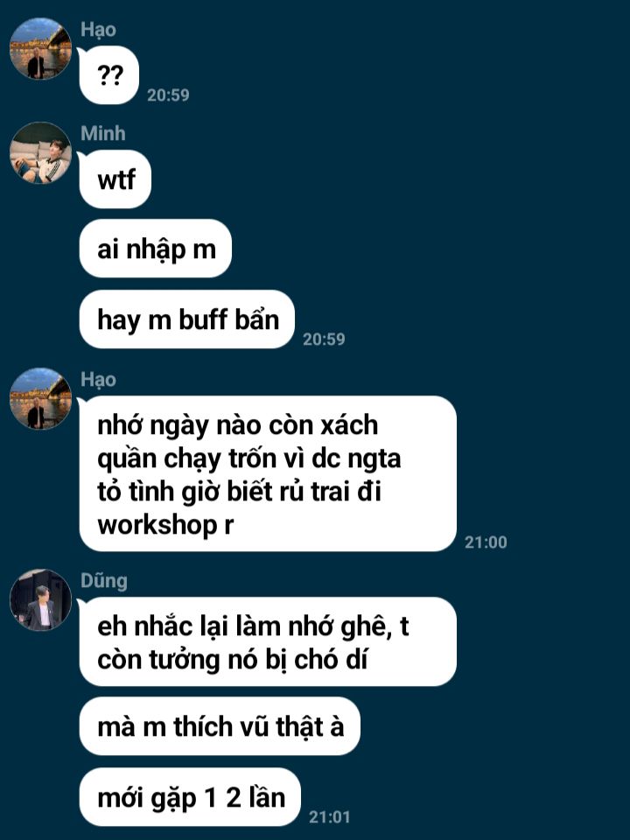The width and height of the screenshot is (630, 840).
Task: Select the 'ai nhập m' message
Action: (x=156, y=248)
